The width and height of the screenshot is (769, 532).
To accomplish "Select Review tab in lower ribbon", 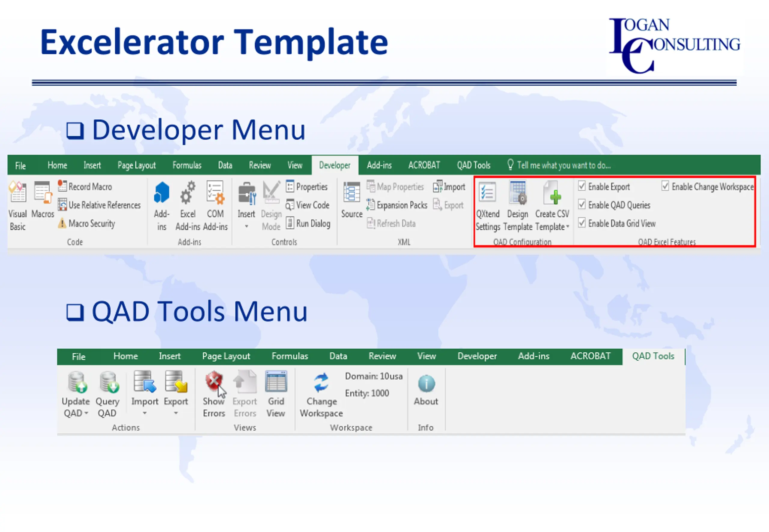I will click(382, 356).
